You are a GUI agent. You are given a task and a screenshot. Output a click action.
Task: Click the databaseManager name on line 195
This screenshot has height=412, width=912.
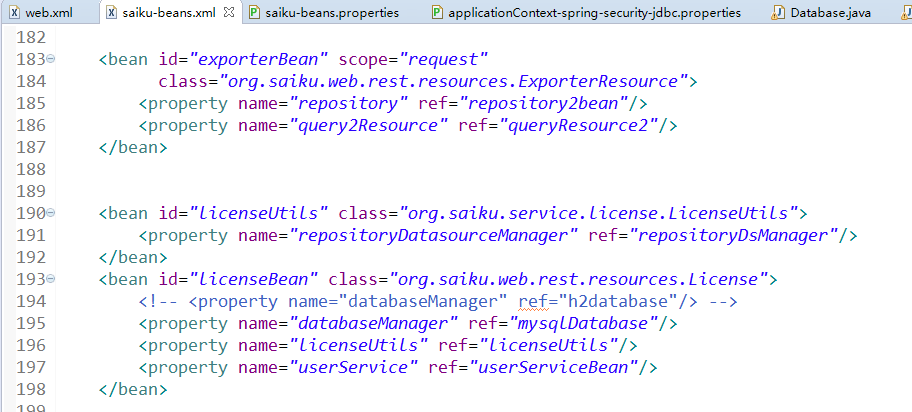(x=372, y=323)
